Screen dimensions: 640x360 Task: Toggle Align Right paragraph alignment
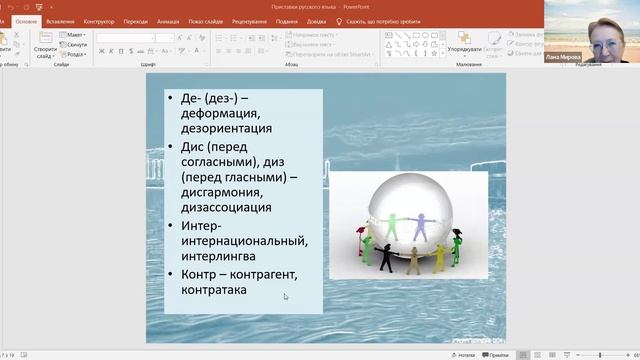[x=238, y=51]
